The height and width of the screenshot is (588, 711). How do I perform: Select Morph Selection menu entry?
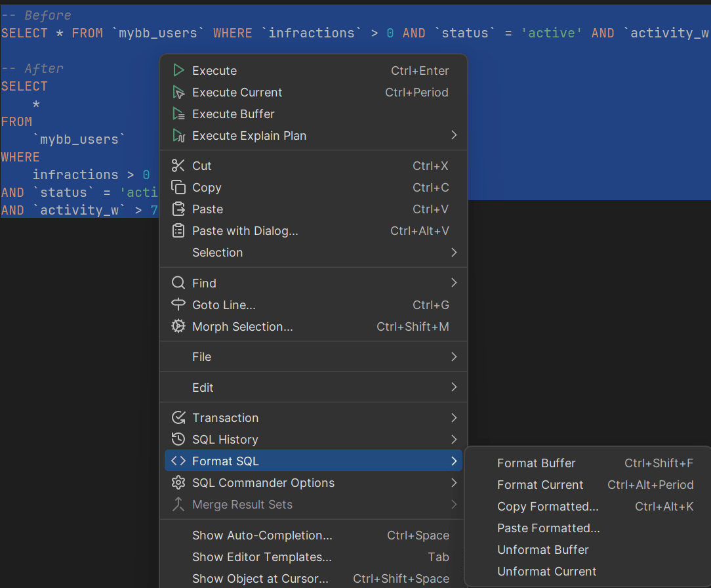tap(314, 326)
